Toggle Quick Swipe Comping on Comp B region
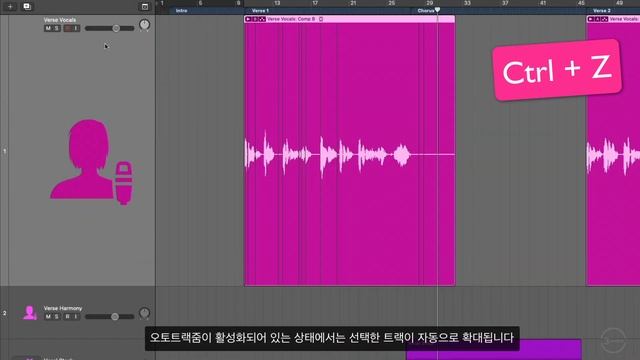This screenshot has width=640, height=360. 262,19
